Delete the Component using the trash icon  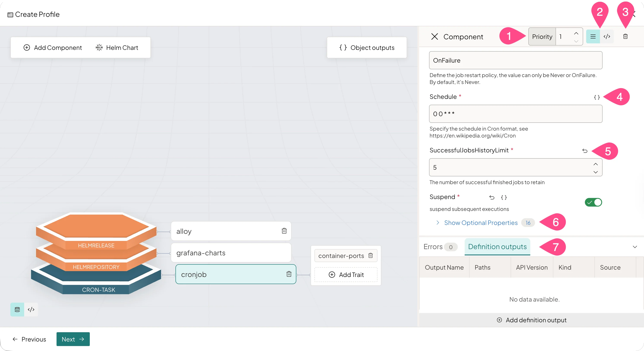(x=625, y=36)
